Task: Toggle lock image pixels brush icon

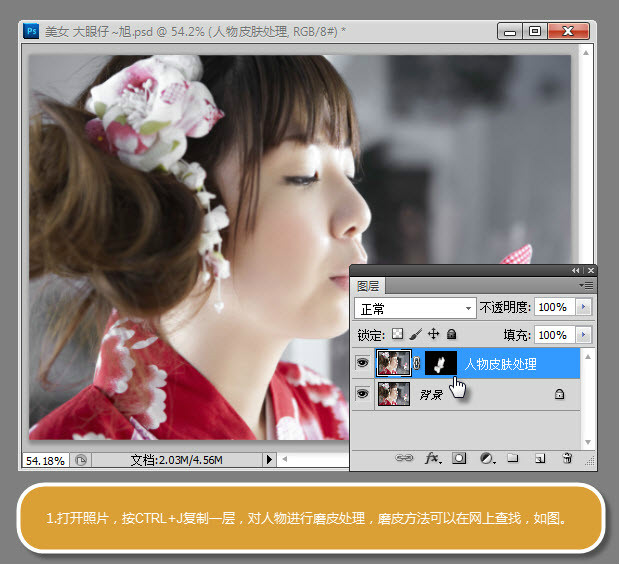Action: (416, 334)
